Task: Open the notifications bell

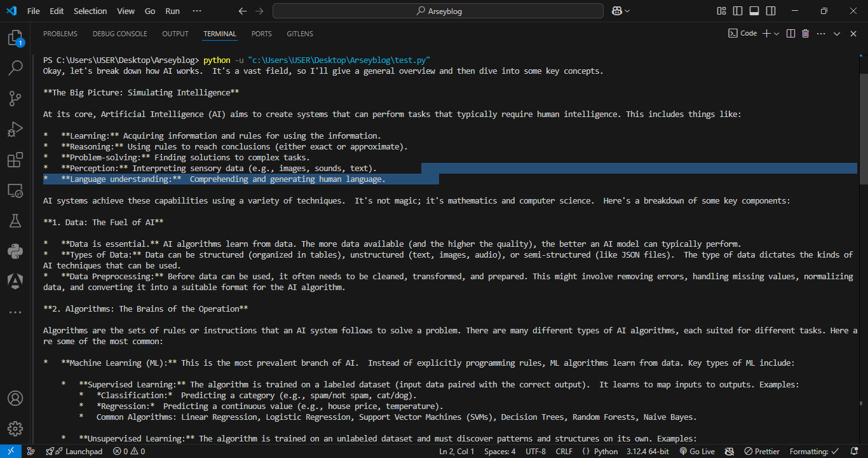Action: click(855, 451)
